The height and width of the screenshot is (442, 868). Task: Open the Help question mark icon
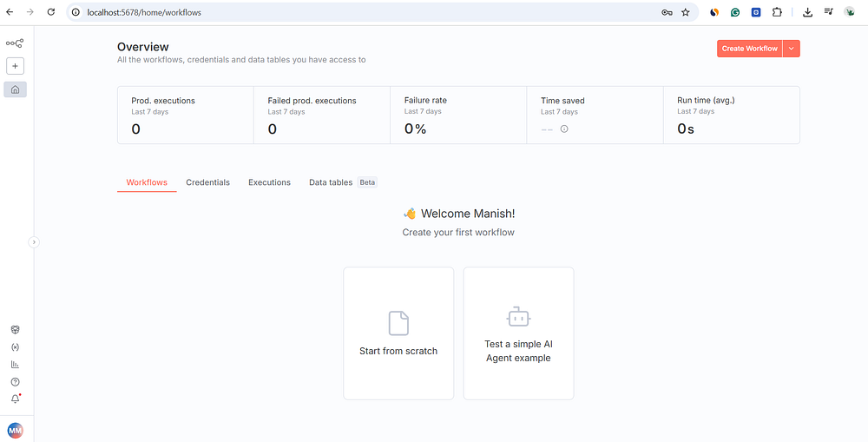click(x=15, y=382)
